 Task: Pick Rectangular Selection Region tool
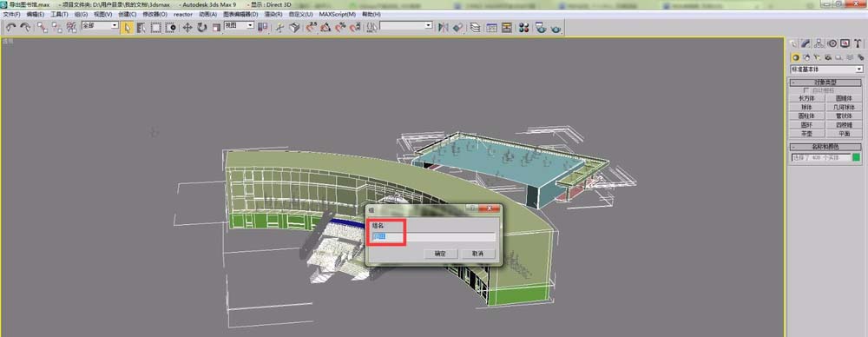156,27
